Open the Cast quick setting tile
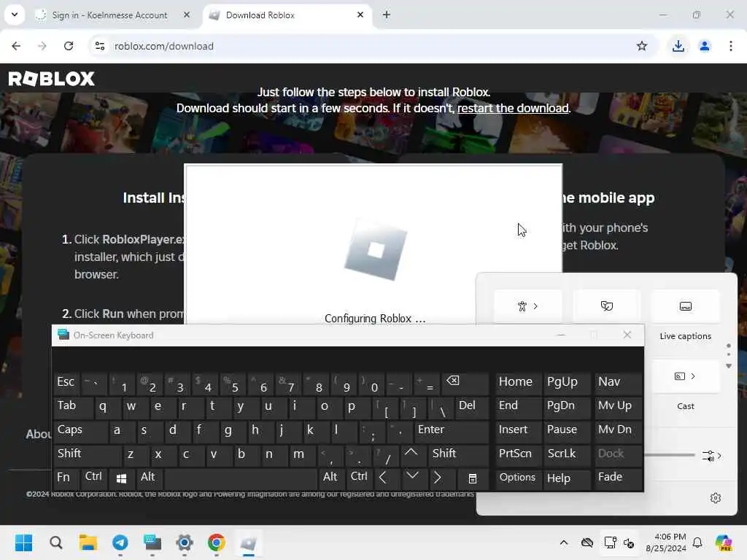 685,376
